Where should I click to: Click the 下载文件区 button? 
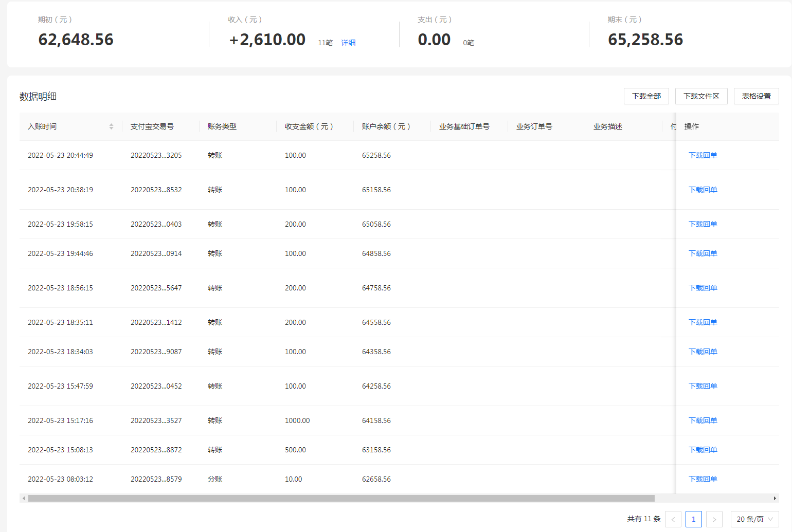point(701,96)
